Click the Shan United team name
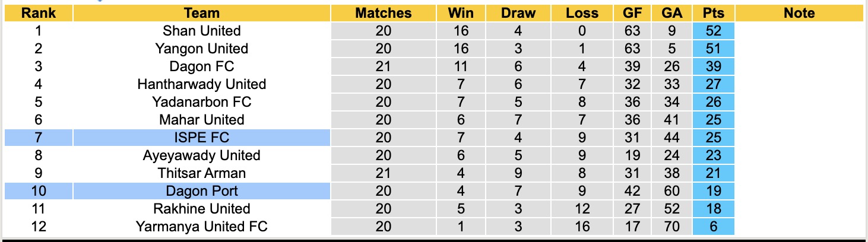Screen dimensions: 868x242 pyautogui.click(x=201, y=31)
